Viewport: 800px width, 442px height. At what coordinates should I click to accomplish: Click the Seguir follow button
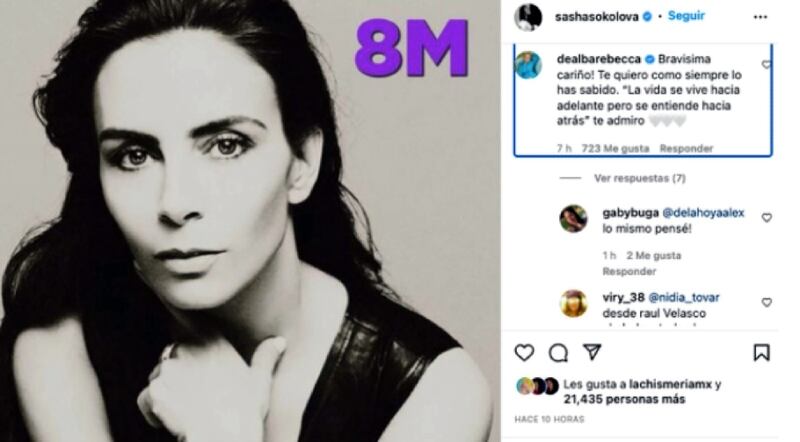[x=686, y=16]
